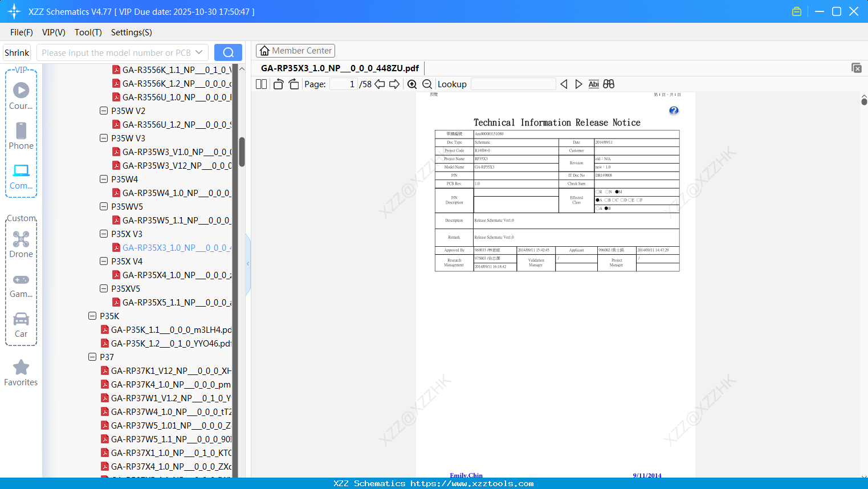Open the model number dropdown arrow
Image resolution: width=868 pixels, height=489 pixels.
pos(199,52)
